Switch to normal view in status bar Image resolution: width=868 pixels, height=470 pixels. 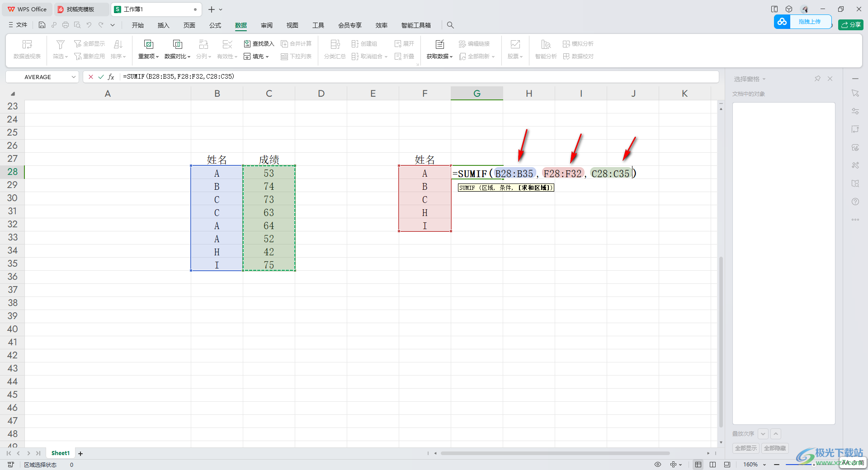pos(698,465)
